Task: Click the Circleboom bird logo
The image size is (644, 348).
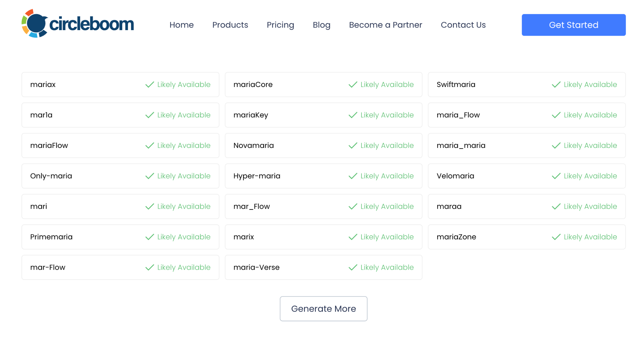Action: pos(35,25)
